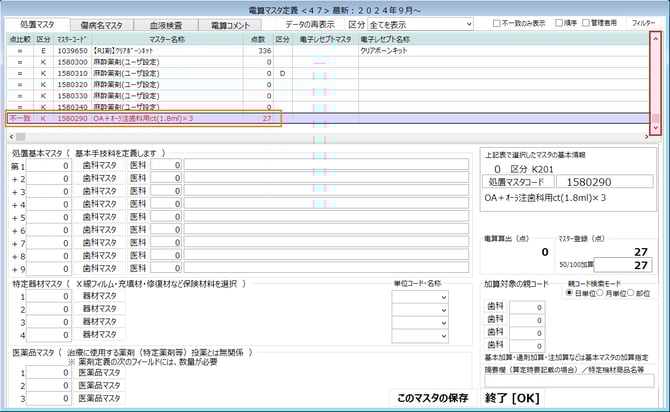Go to the 電算コメント tab
670x412 pixels.
234,24
